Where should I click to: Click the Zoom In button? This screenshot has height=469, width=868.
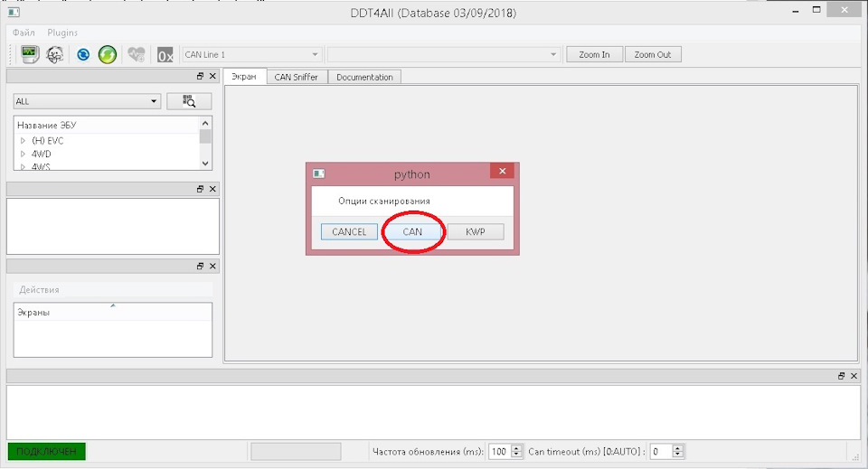(594, 54)
